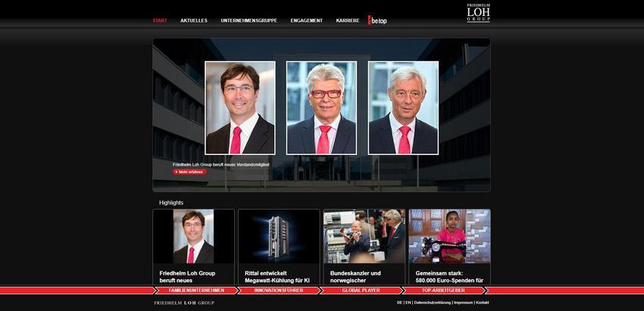Select the GLOBAL PLAYER banner tab
644x311 pixels.
(361, 291)
